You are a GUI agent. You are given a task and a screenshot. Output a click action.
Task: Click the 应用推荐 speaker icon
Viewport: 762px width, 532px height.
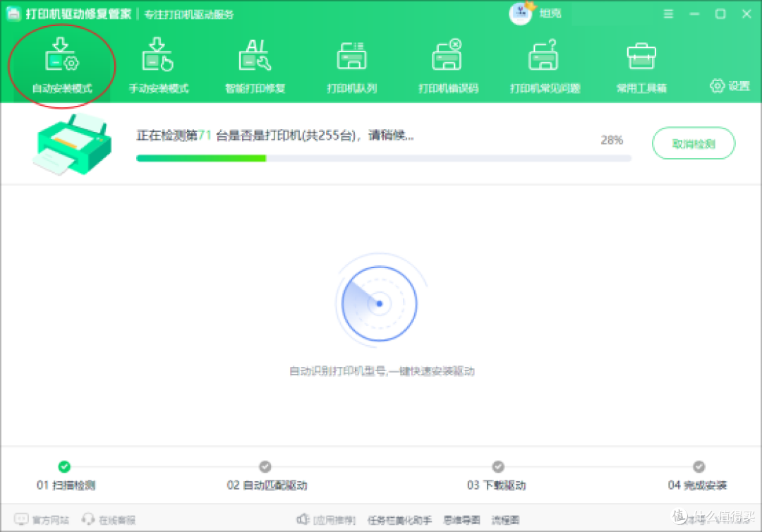point(303,519)
